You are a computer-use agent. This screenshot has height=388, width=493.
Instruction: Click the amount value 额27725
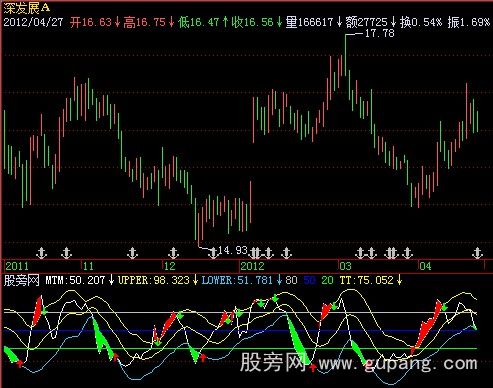366,22
